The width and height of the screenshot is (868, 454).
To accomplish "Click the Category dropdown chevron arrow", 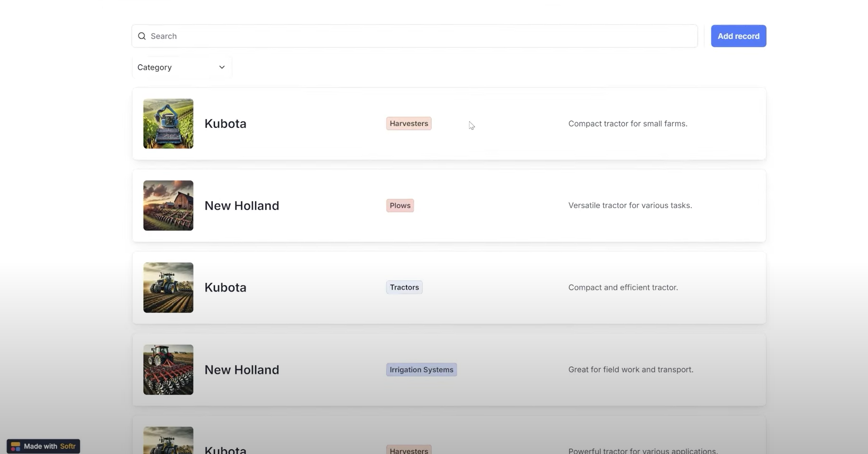I will coord(222,67).
